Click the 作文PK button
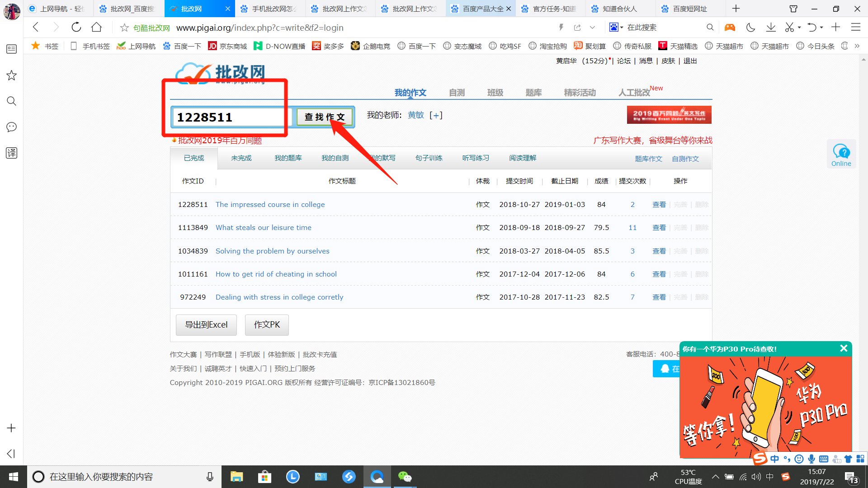 267,325
